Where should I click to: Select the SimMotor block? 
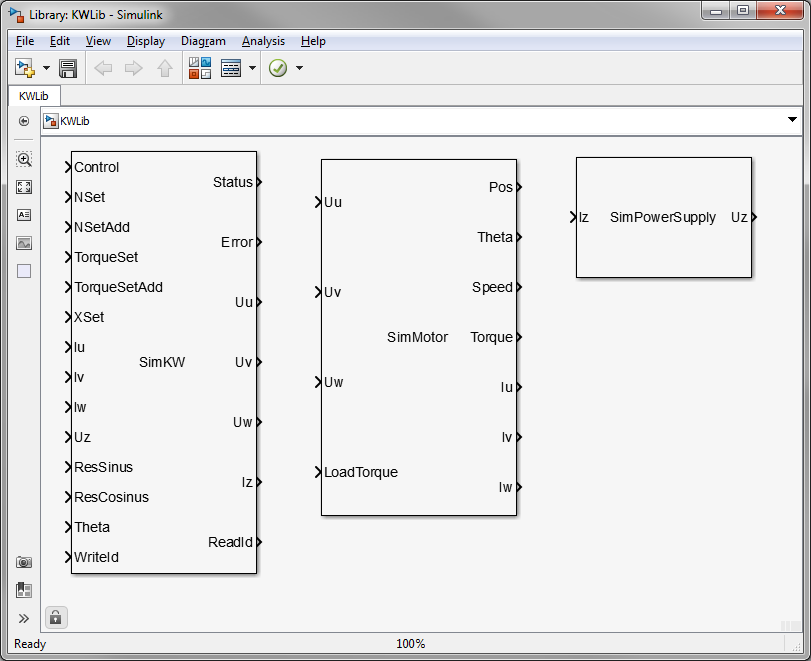pyautogui.click(x=417, y=337)
